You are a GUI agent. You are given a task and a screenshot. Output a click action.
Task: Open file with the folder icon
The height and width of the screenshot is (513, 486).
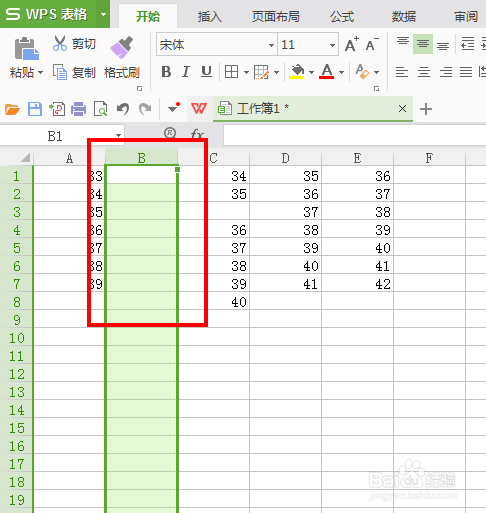pyautogui.click(x=12, y=109)
